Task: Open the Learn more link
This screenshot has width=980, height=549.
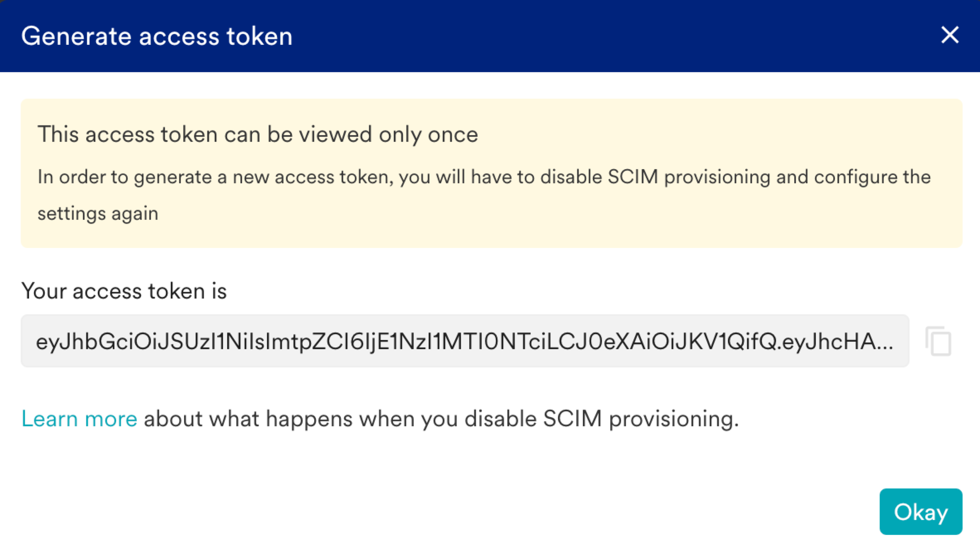Action: coord(79,418)
